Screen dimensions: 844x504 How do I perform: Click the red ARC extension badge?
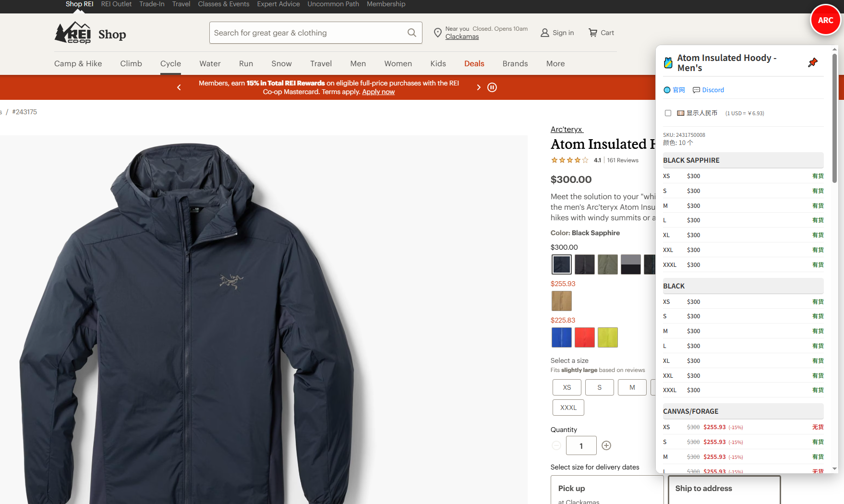(825, 20)
